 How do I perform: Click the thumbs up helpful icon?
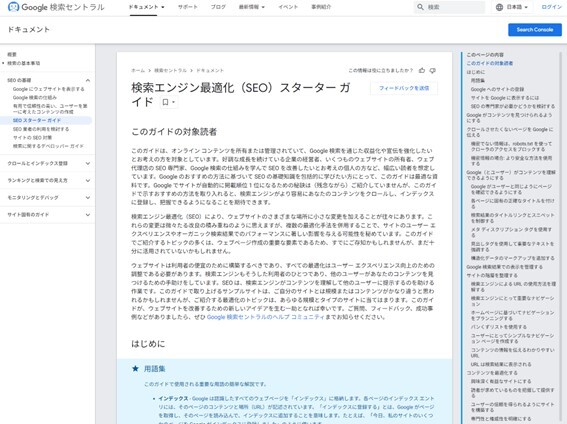click(422, 70)
